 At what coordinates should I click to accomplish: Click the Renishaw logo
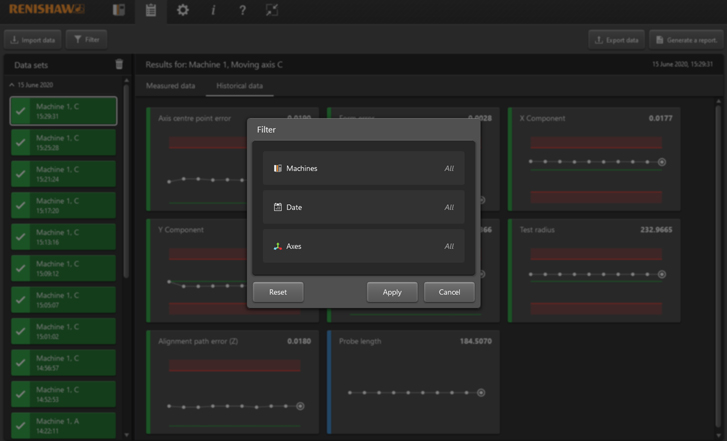pyautogui.click(x=47, y=10)
